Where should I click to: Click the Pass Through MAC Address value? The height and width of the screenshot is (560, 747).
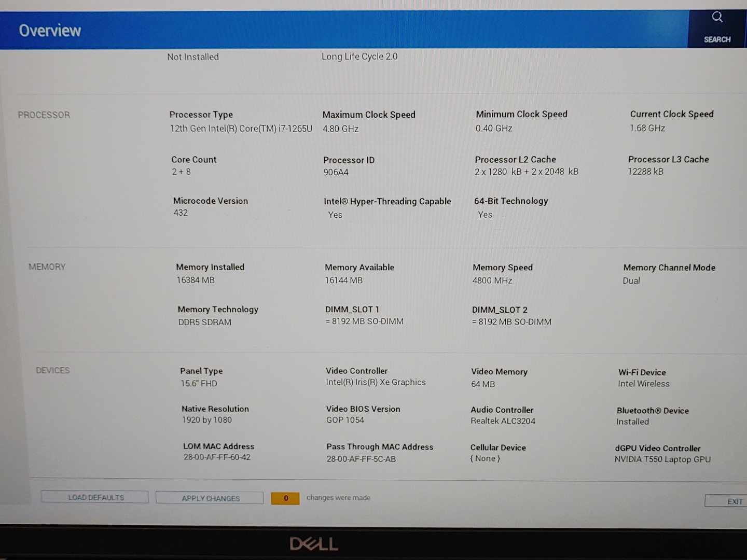(x=361, y=459)
